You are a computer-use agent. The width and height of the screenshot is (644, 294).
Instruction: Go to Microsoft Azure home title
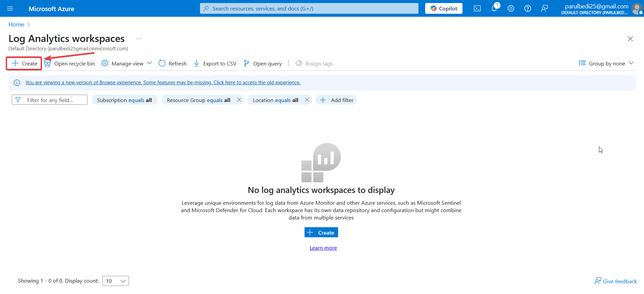(51, 9)
